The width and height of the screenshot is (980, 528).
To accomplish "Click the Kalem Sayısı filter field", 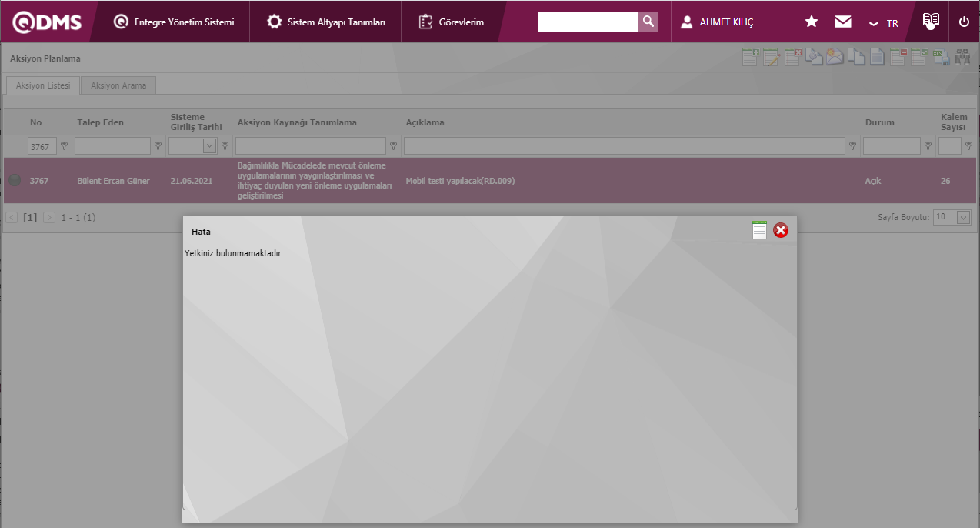I will 950,145.
